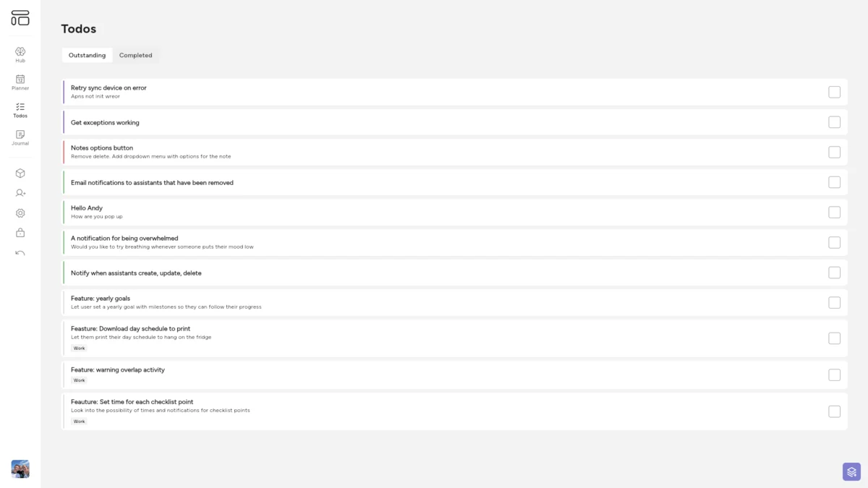Switch to the Completed tab
The width and height of the screenshot is (868, 488).
[135, 55]
